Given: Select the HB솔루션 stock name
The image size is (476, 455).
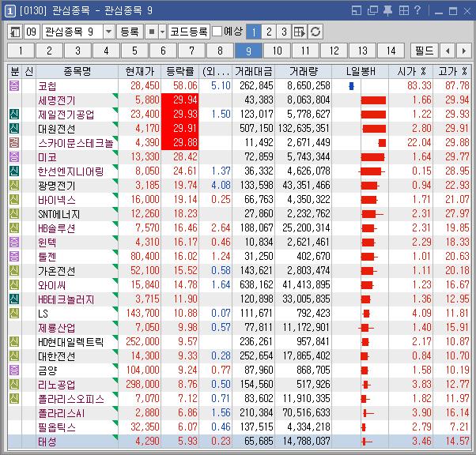Looking at the screenshot, I should pos(56,228).
